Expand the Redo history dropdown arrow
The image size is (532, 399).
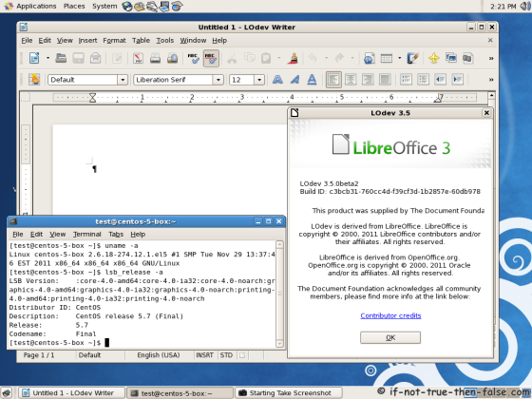point(352,58)
